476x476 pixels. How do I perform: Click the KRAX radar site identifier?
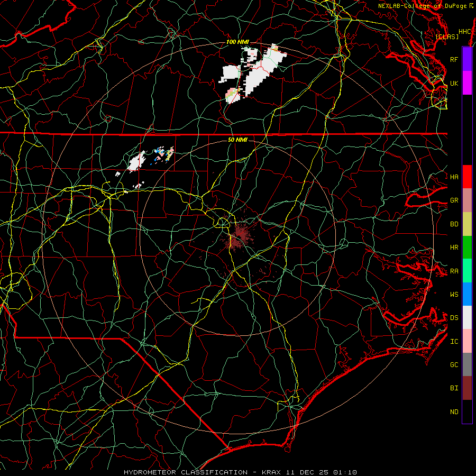(271, 472)
